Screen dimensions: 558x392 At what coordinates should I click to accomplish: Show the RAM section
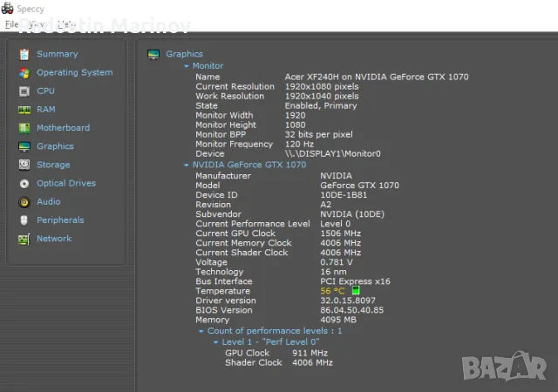coord(46,110)
